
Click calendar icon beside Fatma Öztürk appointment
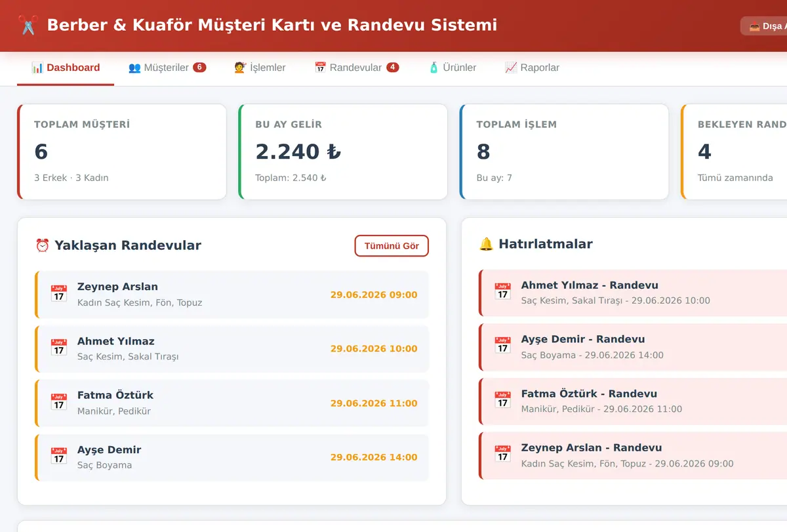(59, 402)
